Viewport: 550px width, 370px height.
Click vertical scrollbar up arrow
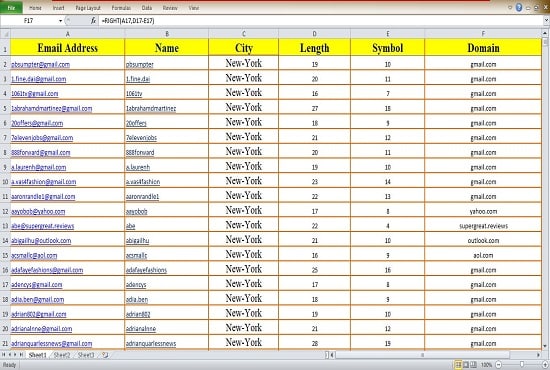point(545,33)
